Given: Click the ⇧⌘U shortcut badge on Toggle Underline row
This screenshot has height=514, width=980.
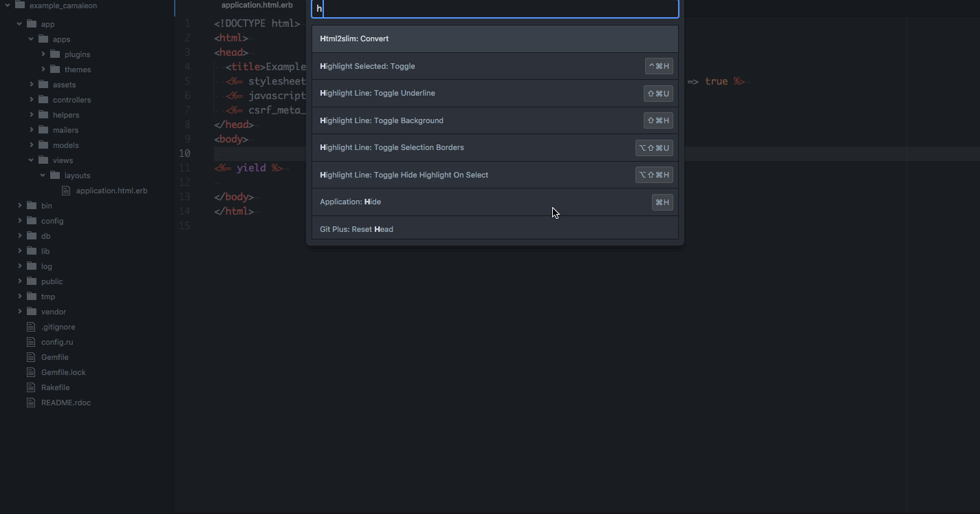Looking at the screenshot, I should coord(658,94).
